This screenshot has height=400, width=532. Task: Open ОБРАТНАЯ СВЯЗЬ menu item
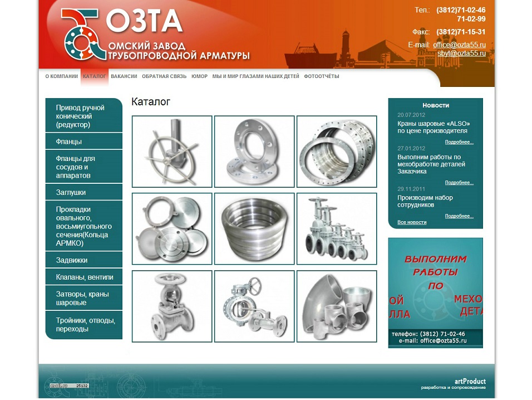(164, 76)
